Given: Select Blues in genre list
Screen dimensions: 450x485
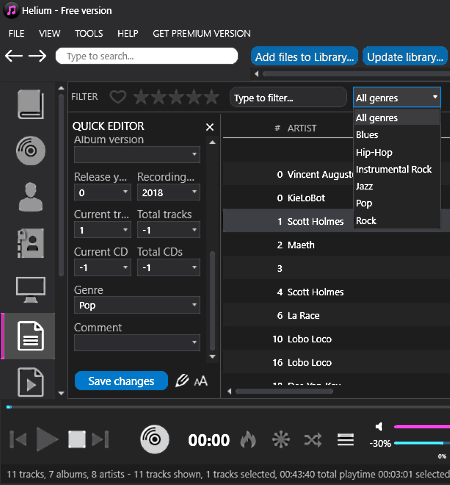Looking at the screenshot, I should (397, 135).
